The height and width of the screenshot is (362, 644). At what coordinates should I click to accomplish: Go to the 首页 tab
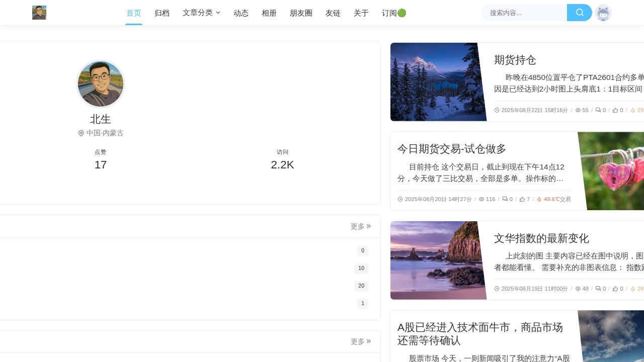pos(134,13)
